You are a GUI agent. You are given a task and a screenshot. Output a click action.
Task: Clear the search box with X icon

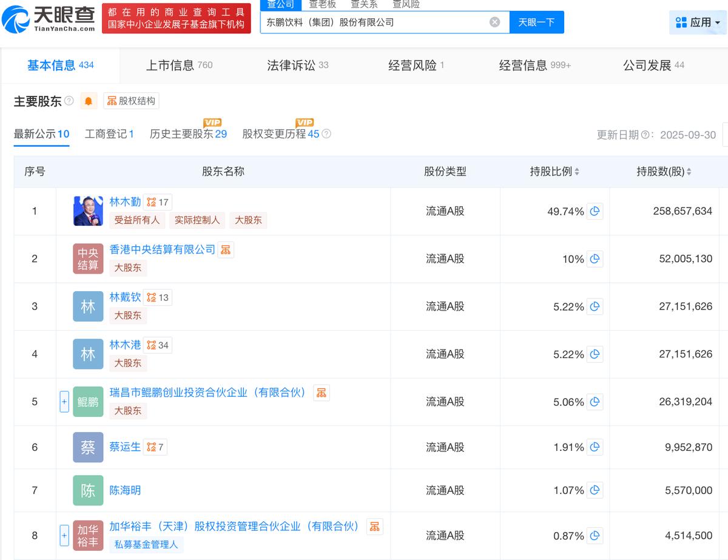(494, 22)
